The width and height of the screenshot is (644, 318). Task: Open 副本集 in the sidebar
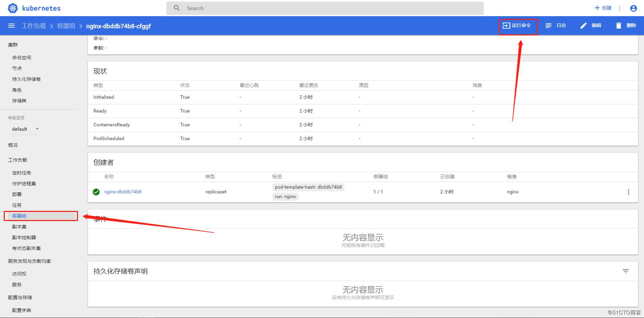click(19, 227)
